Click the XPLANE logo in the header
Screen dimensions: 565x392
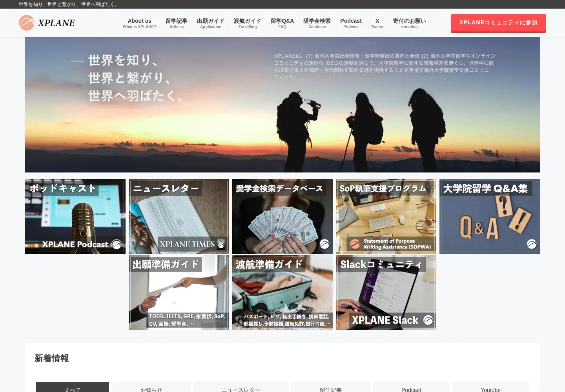tap(47, 23)
